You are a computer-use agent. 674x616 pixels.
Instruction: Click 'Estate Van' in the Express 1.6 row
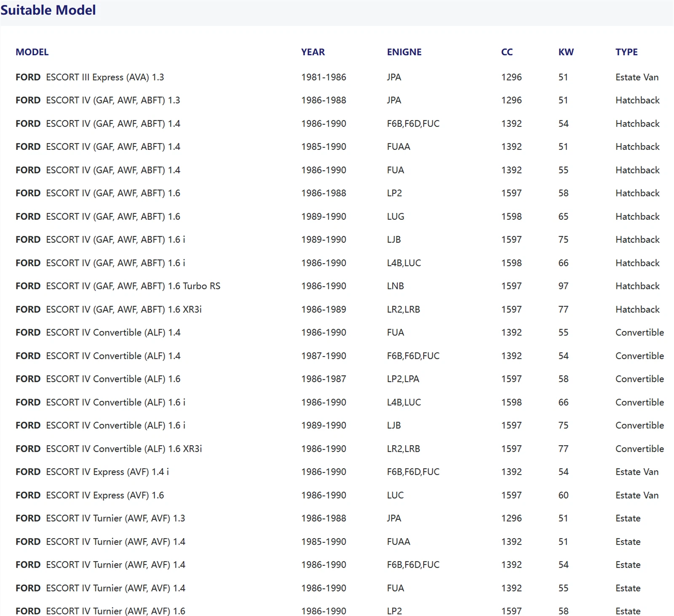[x=637, y=495]
